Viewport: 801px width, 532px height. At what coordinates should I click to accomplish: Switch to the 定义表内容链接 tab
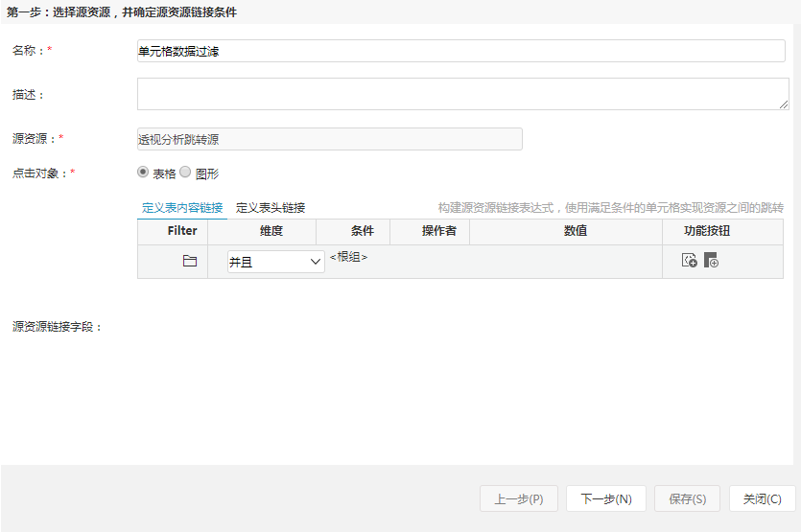pyautogui.click(x=182, y=208)
